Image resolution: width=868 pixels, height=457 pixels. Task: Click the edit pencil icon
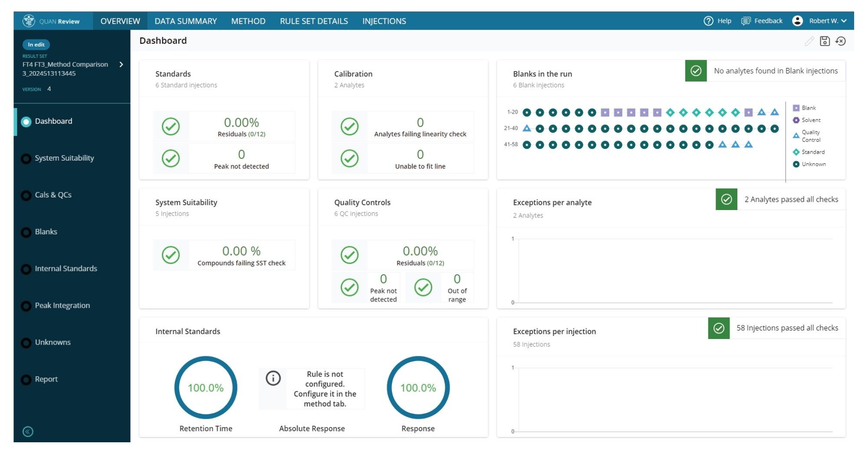809,41
